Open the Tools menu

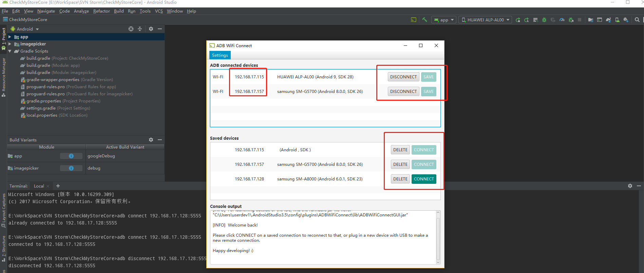click(145, 11)
